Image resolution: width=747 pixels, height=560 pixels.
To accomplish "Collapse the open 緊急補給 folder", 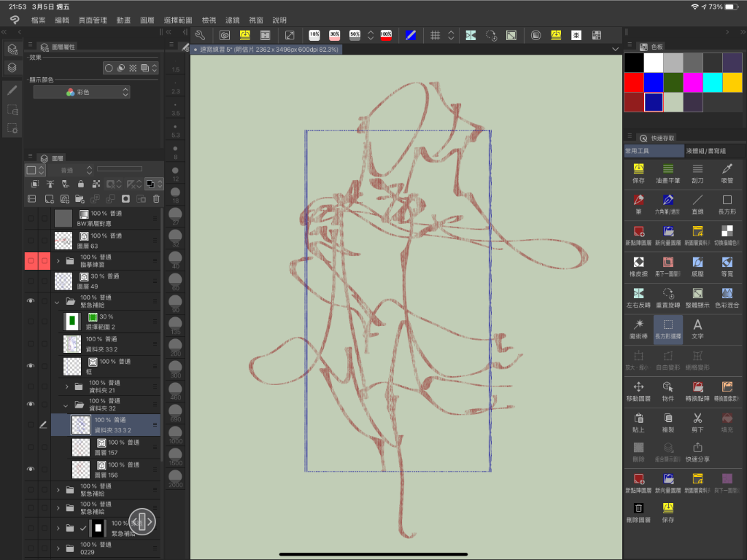I will coord(57,302).
